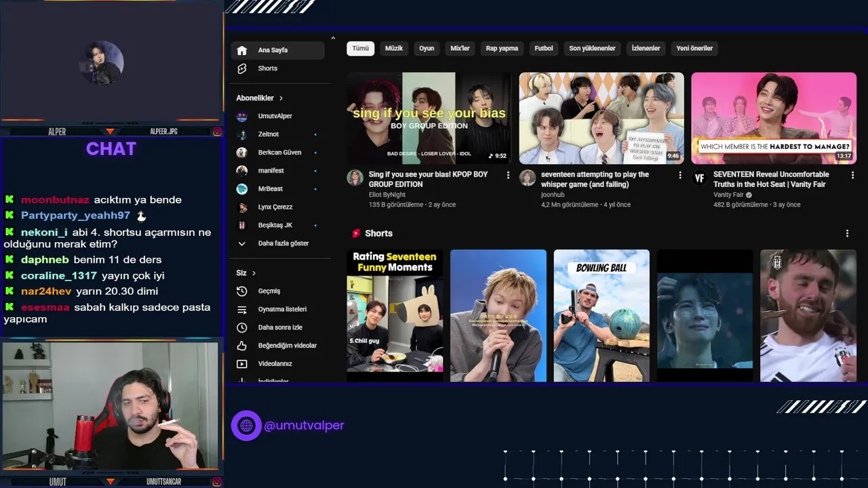Click the @umutvalper handle text

pyautogui.click(x=304, y=426)
